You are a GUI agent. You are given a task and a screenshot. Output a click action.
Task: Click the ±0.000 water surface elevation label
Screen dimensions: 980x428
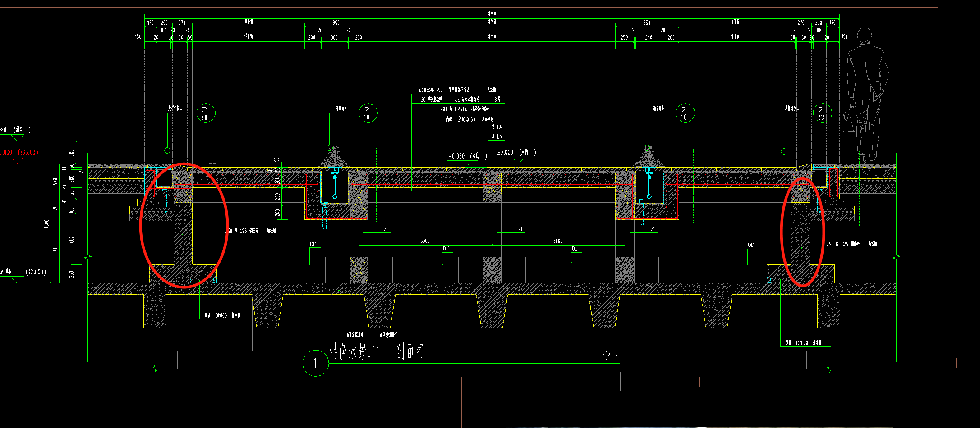tap(516, 152)
